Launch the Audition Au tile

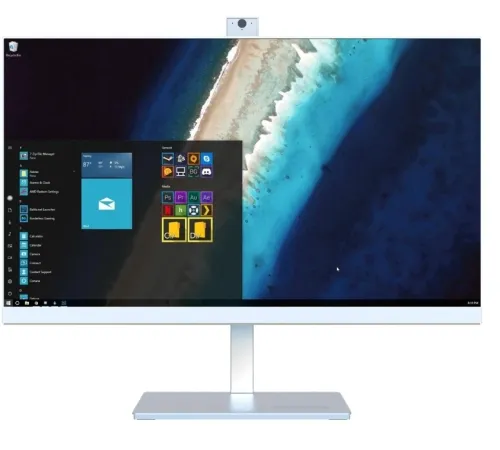coord(194,197)
